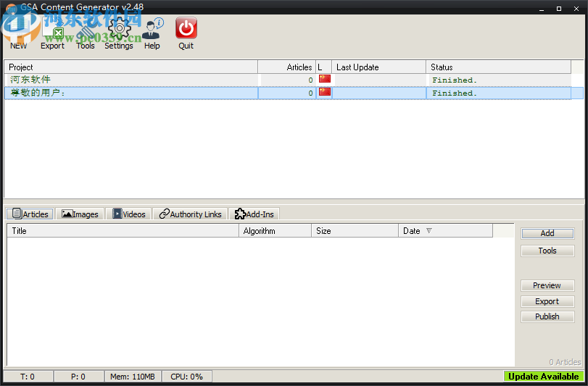Minimize the GSA Content Generator window
This screenshot has width=588, height=386.
(542, 9)
